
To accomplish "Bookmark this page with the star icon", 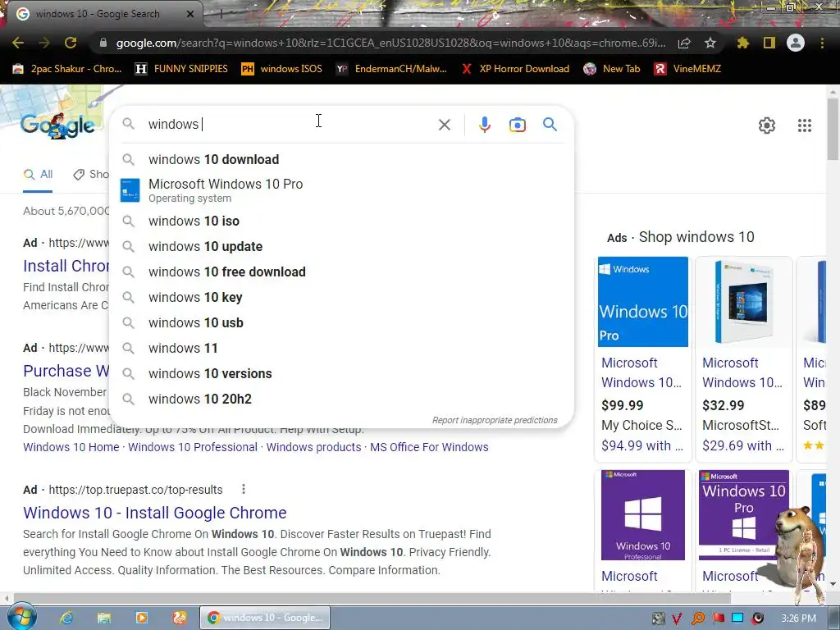I will pyautogui.click(x=710, y=43).
